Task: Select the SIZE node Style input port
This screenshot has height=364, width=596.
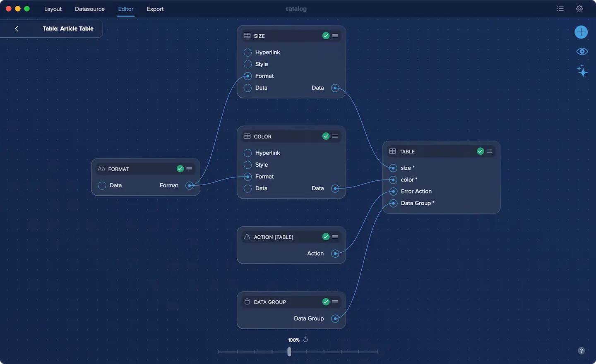Action: pyautogui.click(x=248, y=64)
